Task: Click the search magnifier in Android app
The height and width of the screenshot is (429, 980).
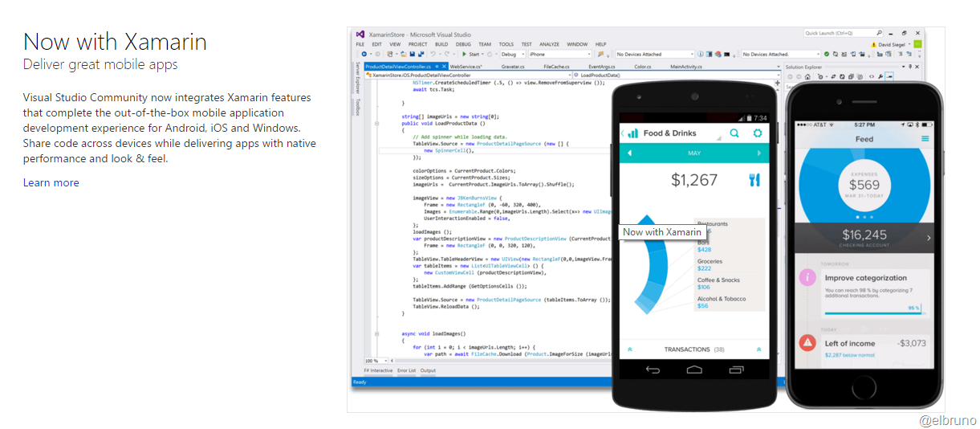Action: (x=734, y=133)
